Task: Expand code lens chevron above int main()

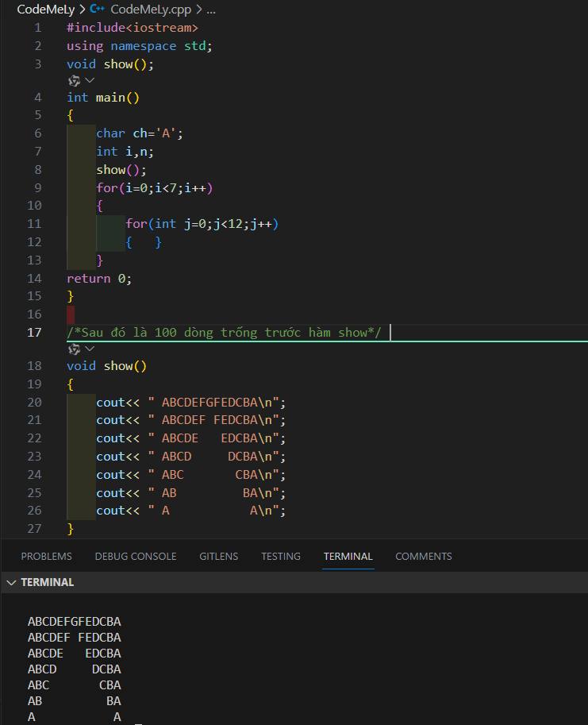Action: pyautogui.click(x=90, y=80)
